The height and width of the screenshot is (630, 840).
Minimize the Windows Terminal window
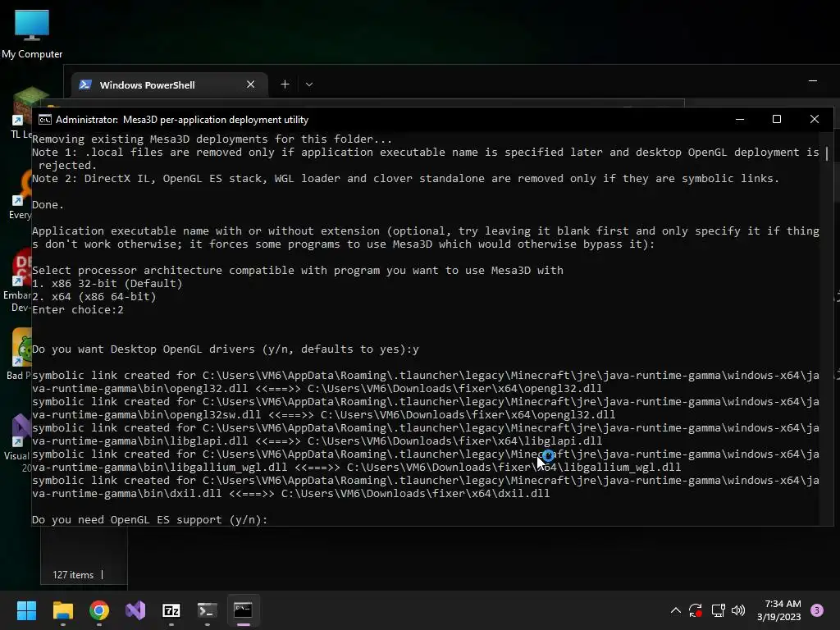point(813,81)
